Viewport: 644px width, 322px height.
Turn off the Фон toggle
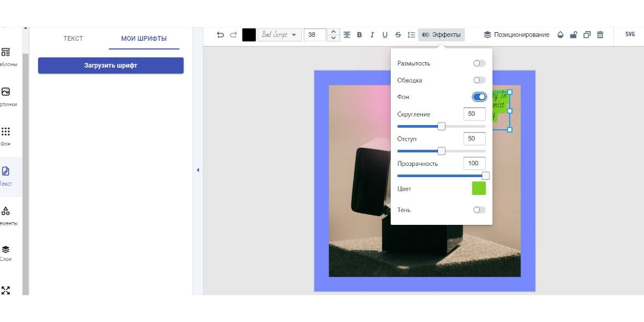click(x=479, y=97)
